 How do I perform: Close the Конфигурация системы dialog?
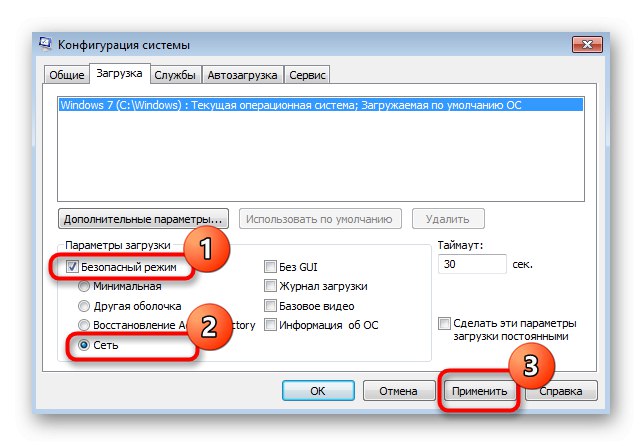587,45
